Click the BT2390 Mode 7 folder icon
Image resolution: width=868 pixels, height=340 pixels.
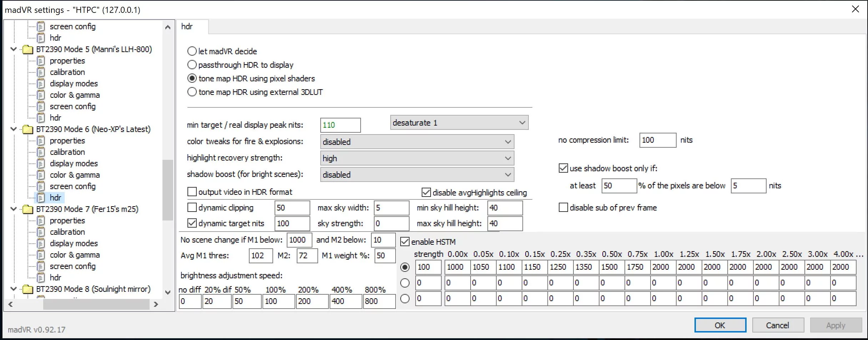pos(28,209)
